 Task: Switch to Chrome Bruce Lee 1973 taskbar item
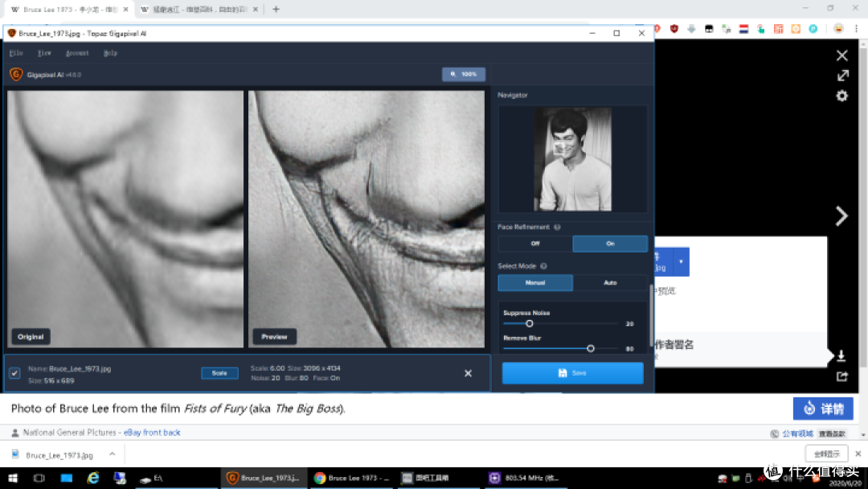click(351, 478)
